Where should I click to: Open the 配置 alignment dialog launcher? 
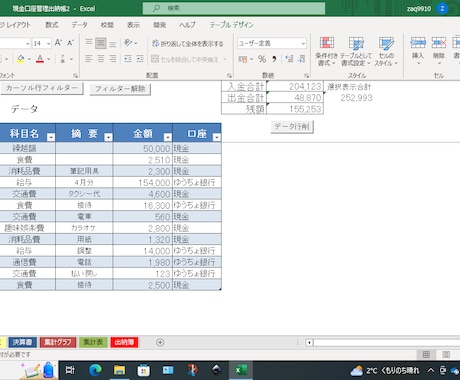[229, 76]
